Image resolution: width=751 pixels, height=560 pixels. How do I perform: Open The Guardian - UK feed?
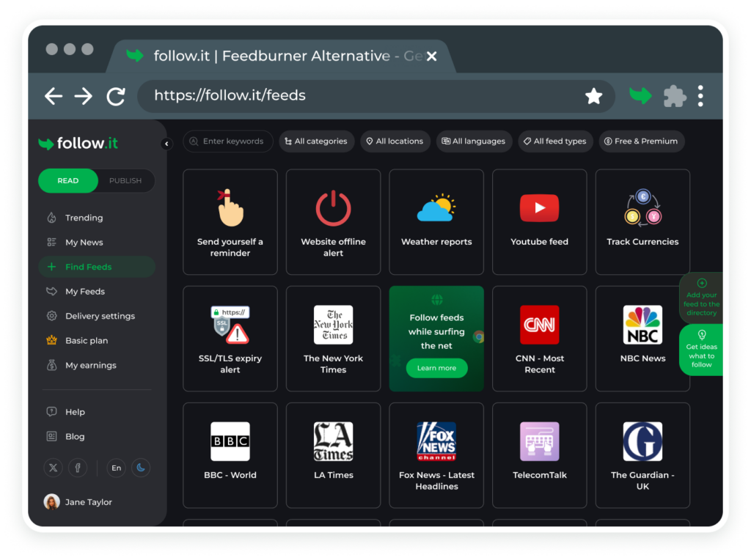pos(642,455)
